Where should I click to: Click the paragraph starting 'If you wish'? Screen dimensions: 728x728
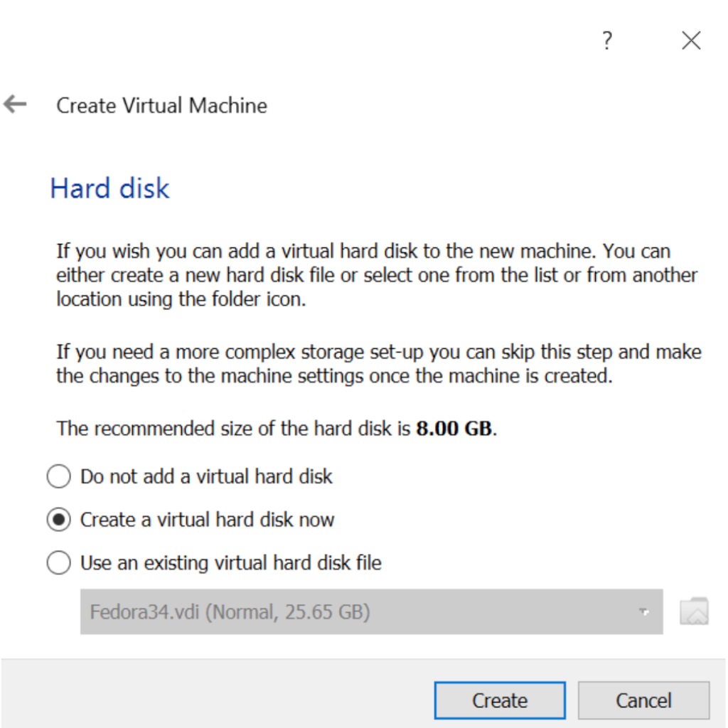click(x=377, y=275)
